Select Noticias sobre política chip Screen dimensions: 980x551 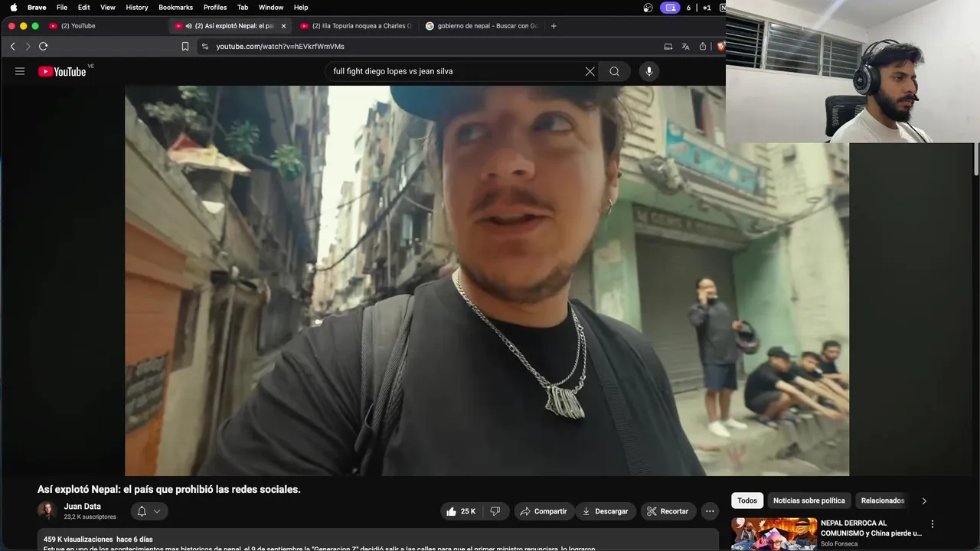[809, 500]
